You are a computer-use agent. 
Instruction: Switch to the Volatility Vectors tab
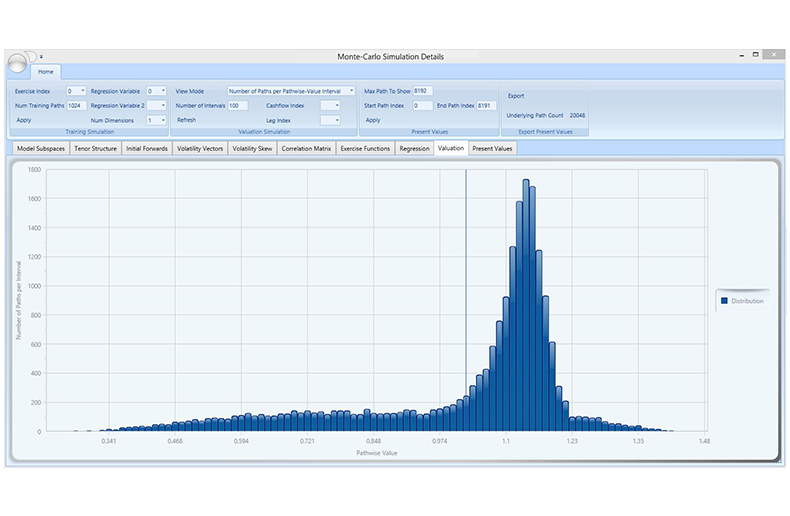pyautogui.click(x=200, y=149)
